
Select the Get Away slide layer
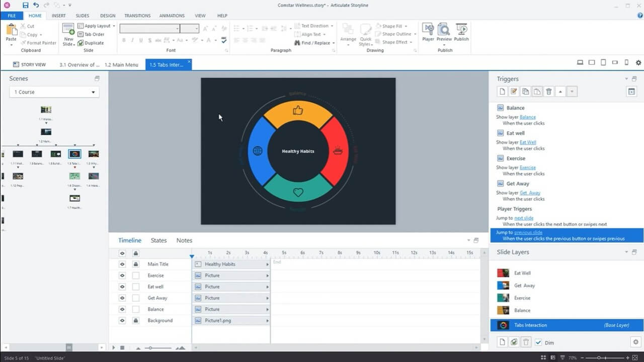click(x=567, y=286)
